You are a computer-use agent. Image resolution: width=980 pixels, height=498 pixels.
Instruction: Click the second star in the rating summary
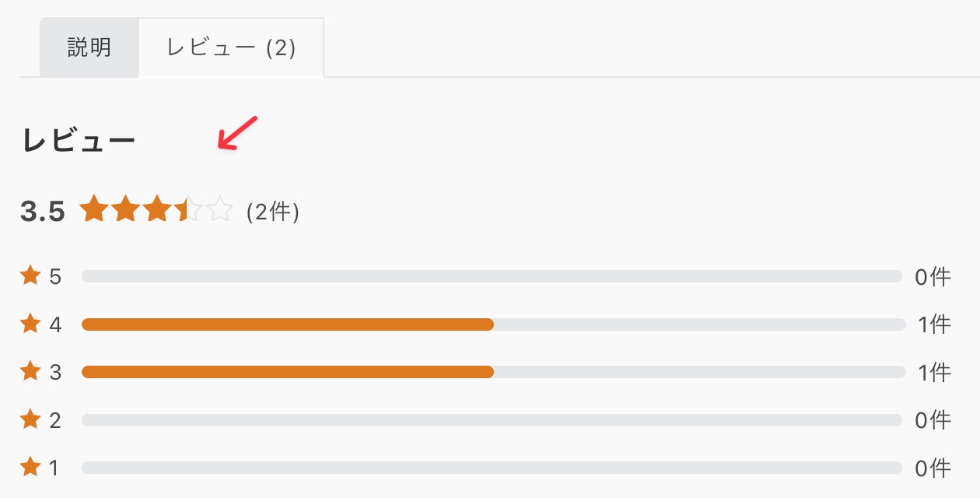(125, 209)
